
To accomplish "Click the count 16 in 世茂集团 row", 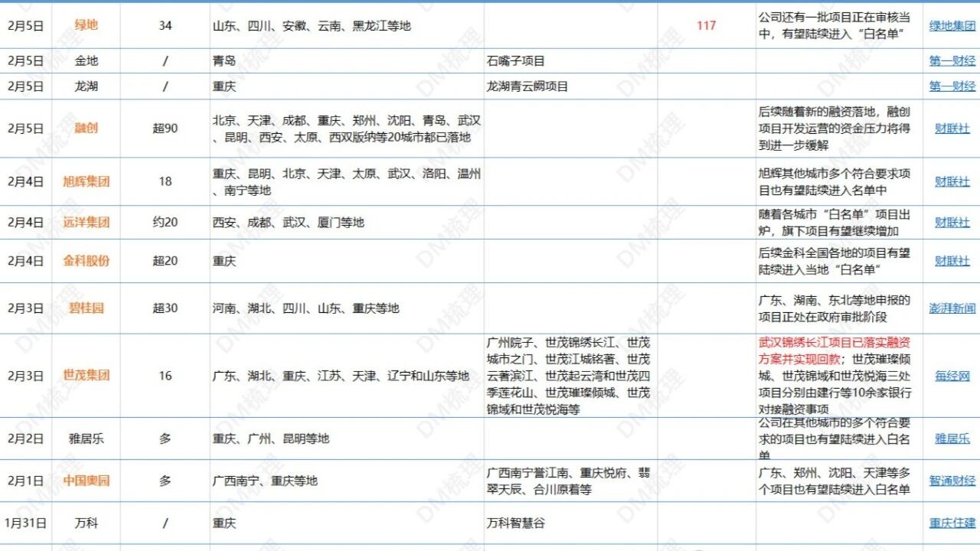I will tap(165, 375).
